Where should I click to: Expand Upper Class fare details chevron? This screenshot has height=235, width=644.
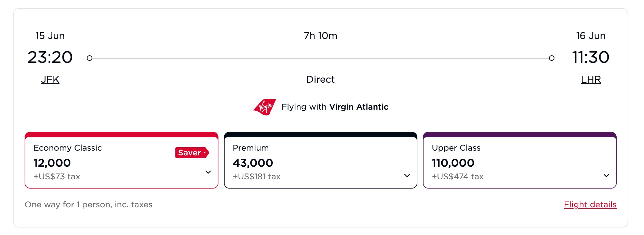pyautogui.click(x=606, y=176)
